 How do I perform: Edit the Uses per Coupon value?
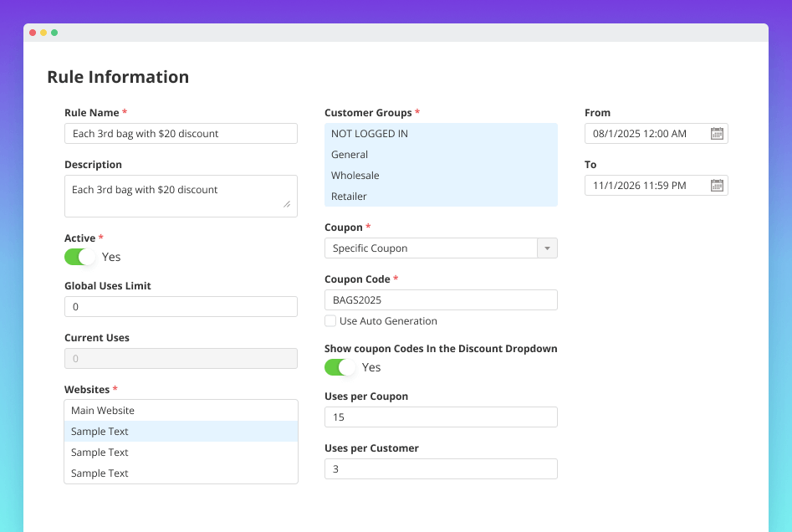[441, 417]
